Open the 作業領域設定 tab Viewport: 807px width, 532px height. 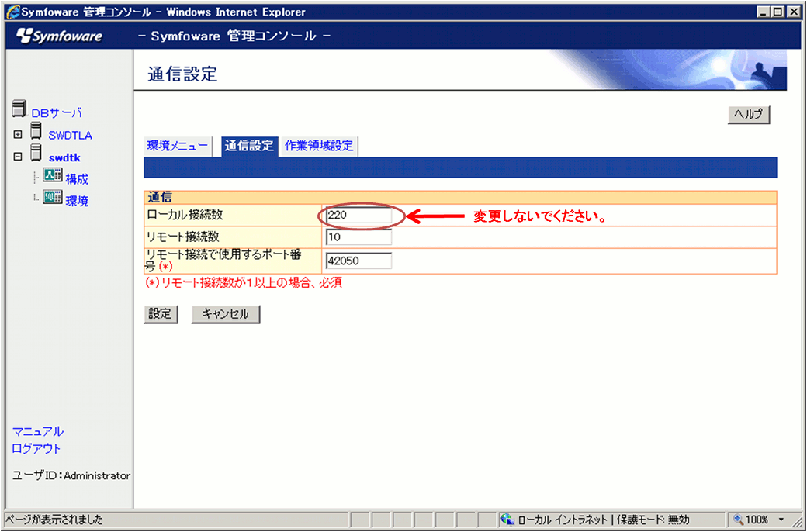point(319,146)
